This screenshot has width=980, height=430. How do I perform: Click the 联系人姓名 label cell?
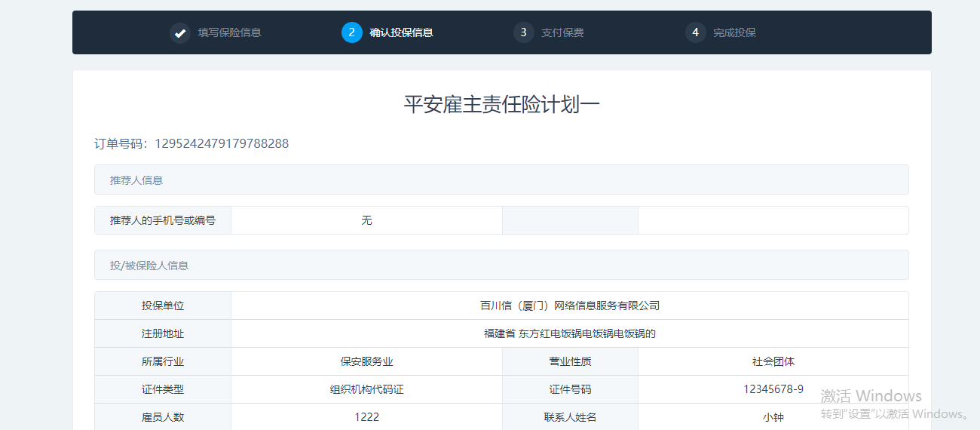click(x=570, y=416)
